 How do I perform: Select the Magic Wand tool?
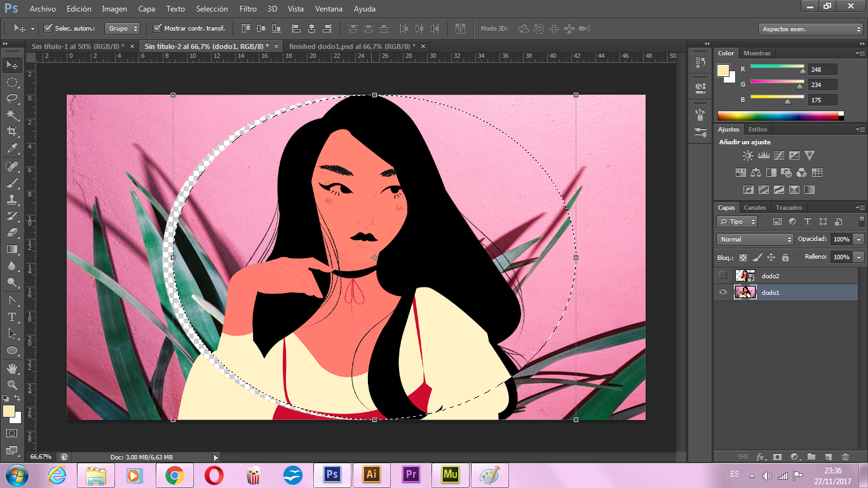tap(11, 115)
